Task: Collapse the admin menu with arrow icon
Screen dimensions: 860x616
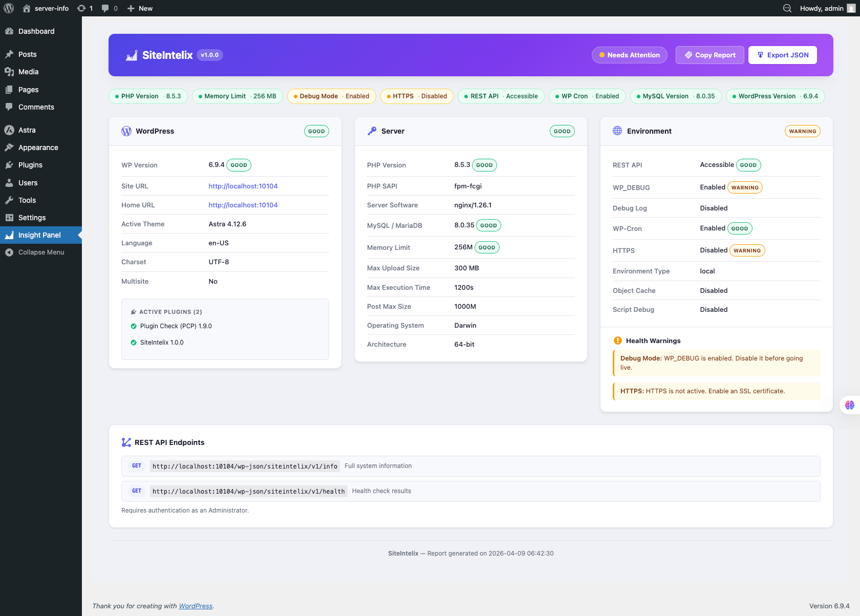Action: tap(9, 252)
